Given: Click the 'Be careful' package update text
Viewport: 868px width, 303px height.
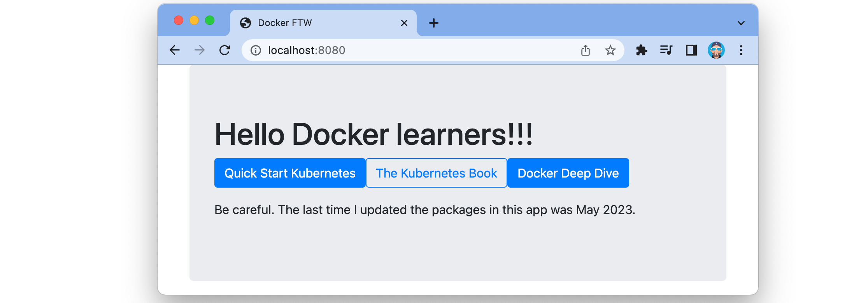Looking at the screenshot, I should (x=425, y=210).
